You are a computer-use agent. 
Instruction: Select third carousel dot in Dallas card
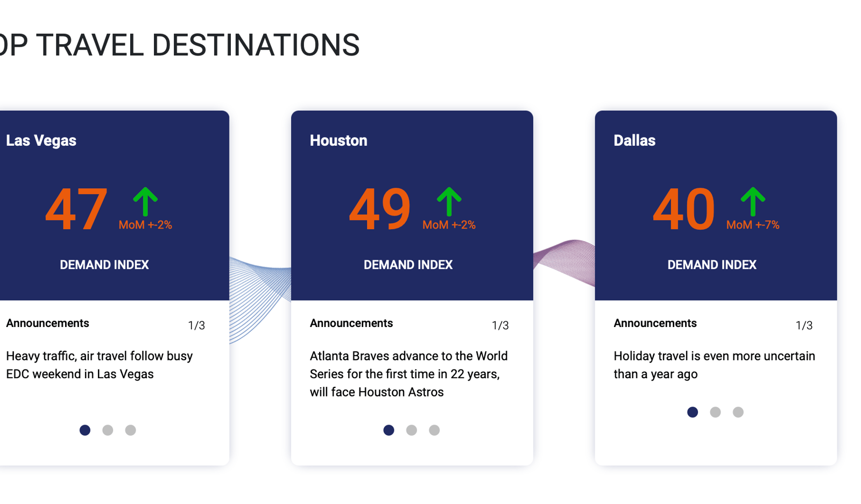738,412
